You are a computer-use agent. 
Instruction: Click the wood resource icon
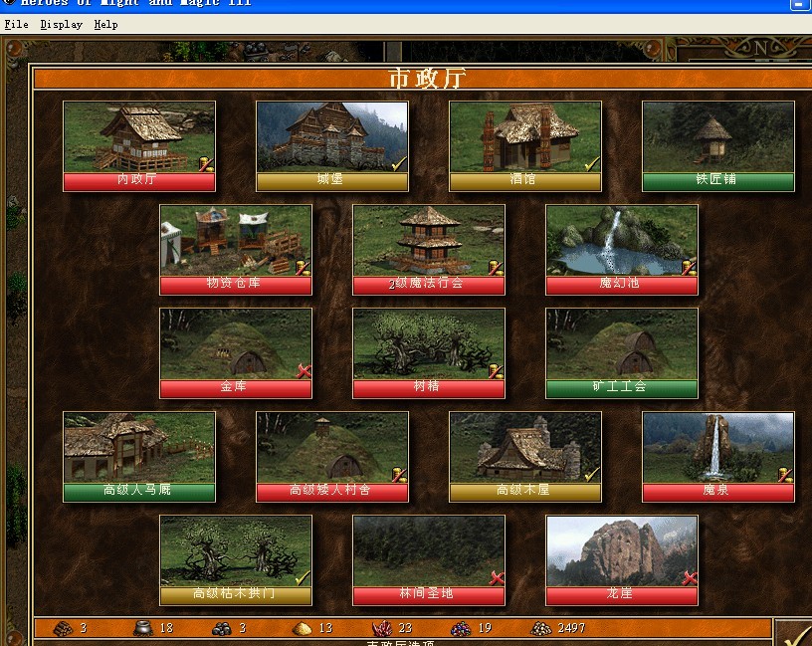[x=63, y=628]
